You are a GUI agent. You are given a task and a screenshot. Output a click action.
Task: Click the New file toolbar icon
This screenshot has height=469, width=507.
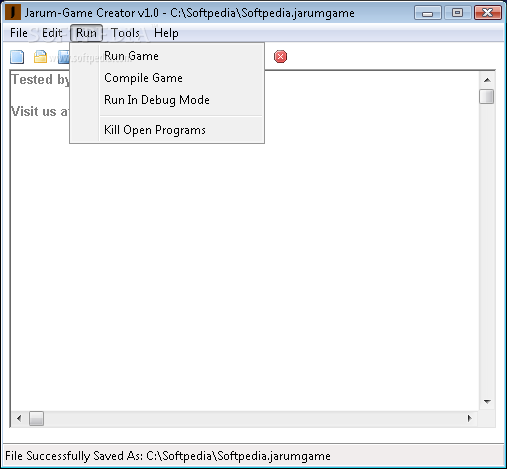point(17,57)
